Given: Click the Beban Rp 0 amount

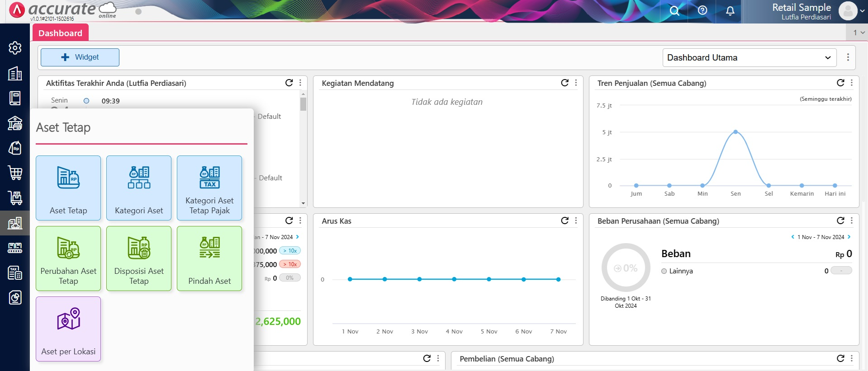Looking at the screenshot, I should click(844, 254).
